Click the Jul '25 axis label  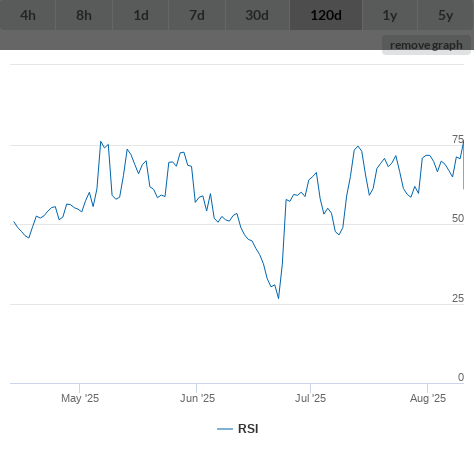310,398
